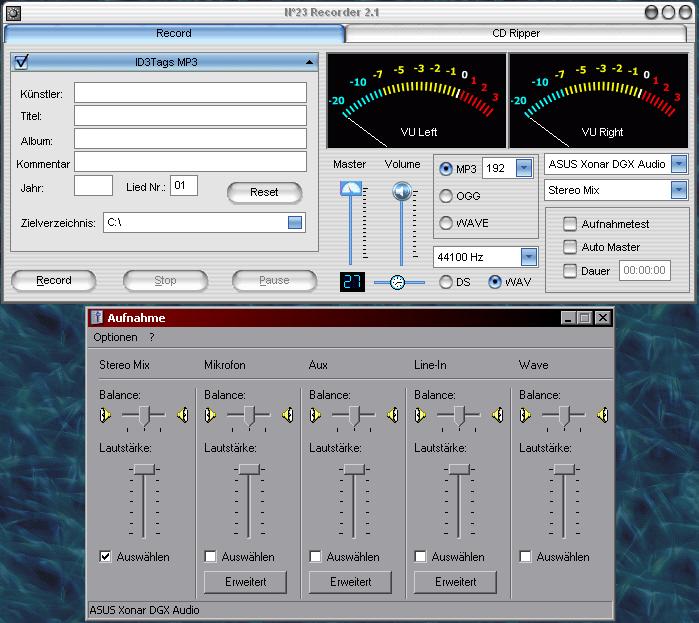The image size is (699, 623).
Task: Select the OGG format radio button
Action: [x=446, y=196]
